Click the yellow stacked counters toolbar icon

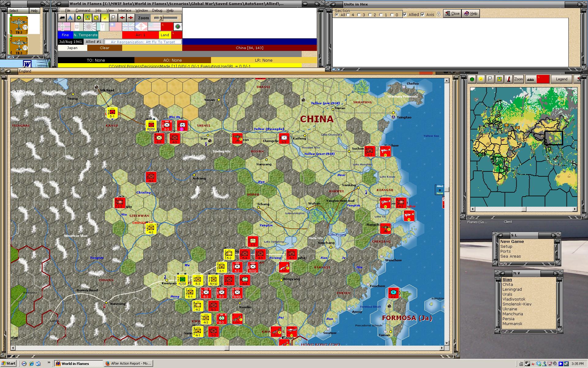click(96, 18)
